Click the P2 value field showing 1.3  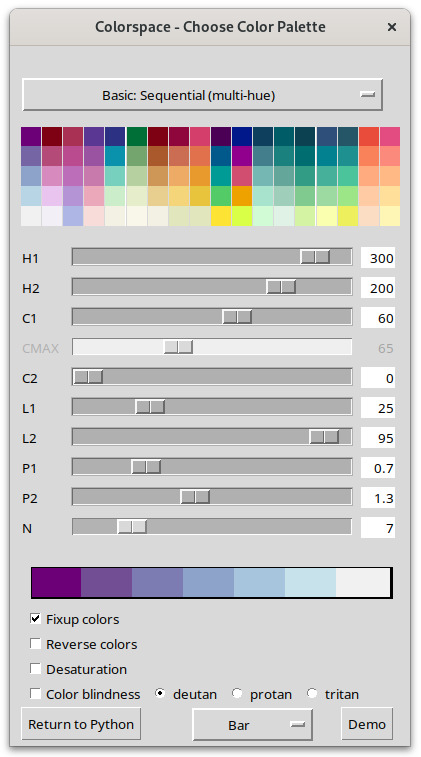click(378, 498)
